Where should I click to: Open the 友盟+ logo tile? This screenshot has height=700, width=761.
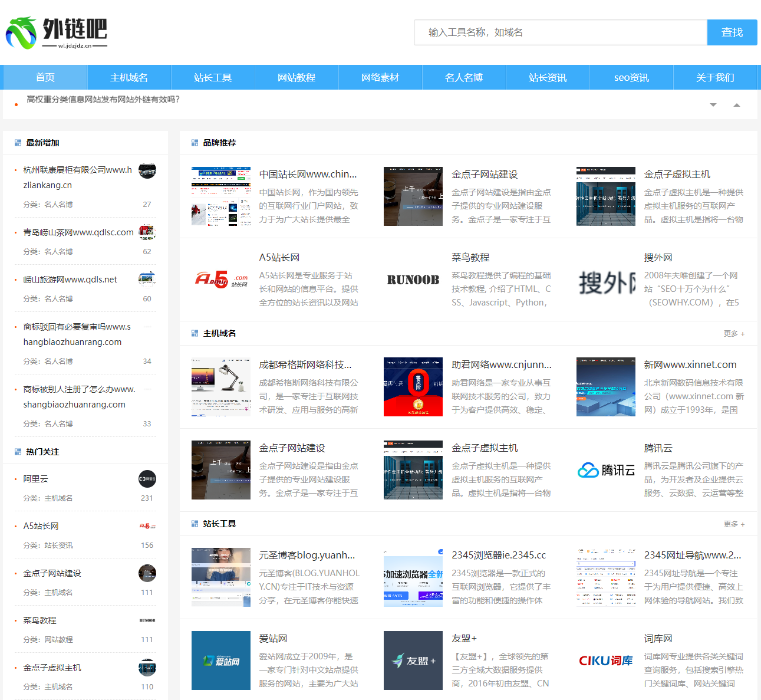pyautogui.click(x=413, y=660)
